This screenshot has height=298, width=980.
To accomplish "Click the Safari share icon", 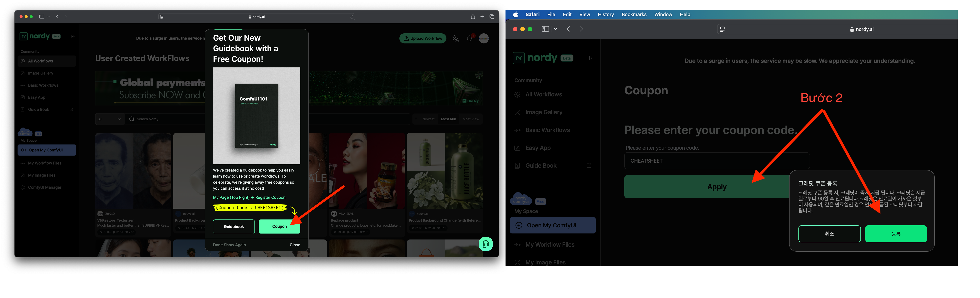I will (x=472, y=17).
